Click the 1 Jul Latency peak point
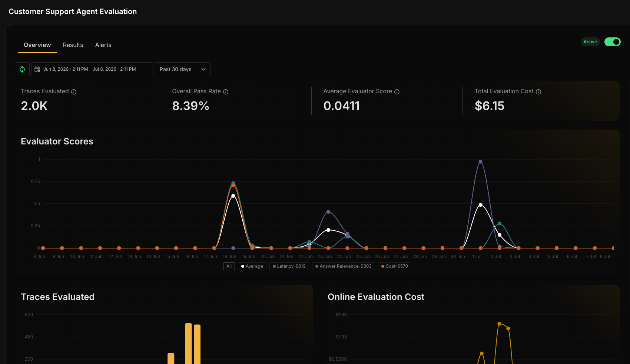The width and height of the screenshot is (630, 364). (x=480, y=162)
